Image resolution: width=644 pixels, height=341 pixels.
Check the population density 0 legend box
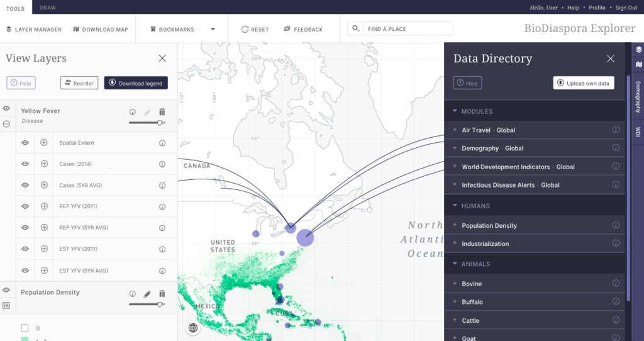click(x=25, y=328)
